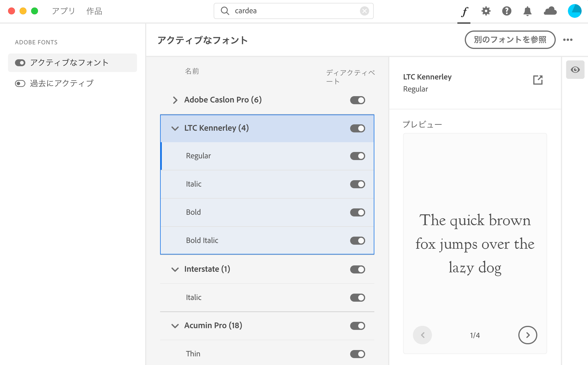Open the Fonts (f) icon tab
This screenshot has height=365, width=588.
point(464,12)
